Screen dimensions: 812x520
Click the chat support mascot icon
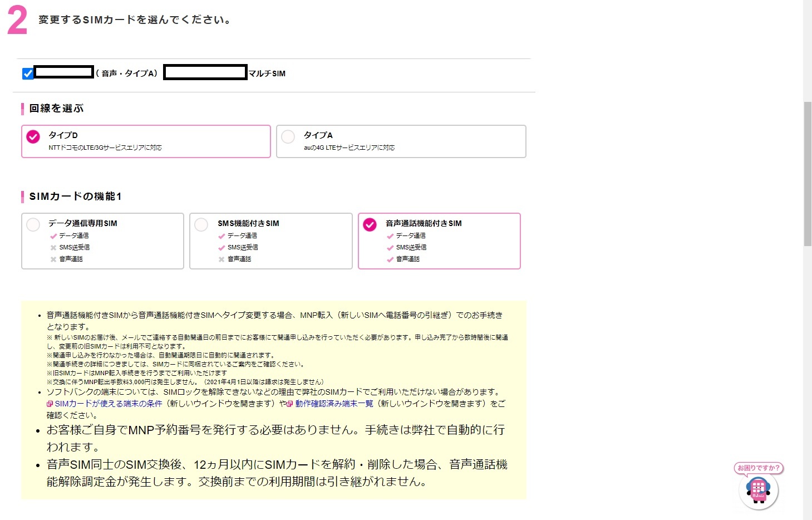coord(758,491)
